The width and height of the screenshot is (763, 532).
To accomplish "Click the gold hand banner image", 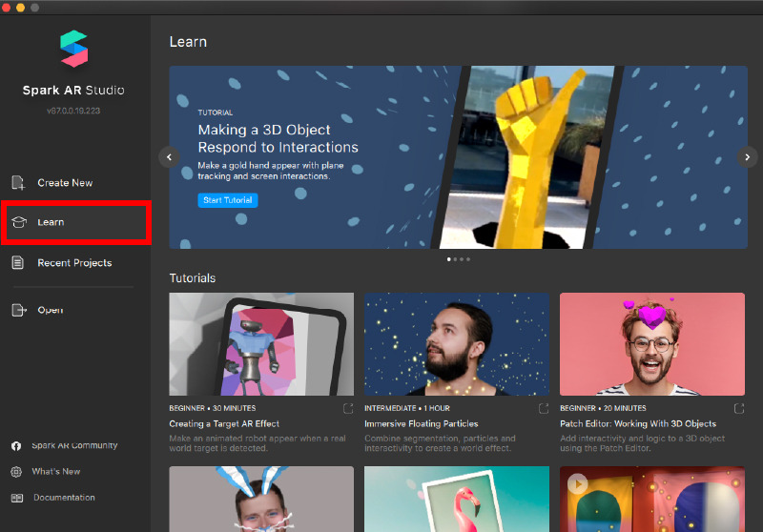I will (528, 157).
